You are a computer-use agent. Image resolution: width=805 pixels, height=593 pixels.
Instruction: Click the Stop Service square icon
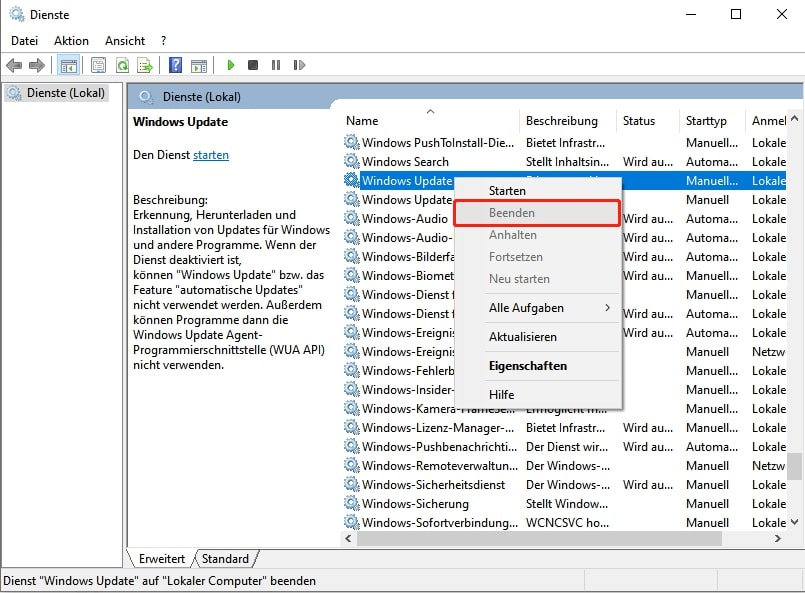253,65
